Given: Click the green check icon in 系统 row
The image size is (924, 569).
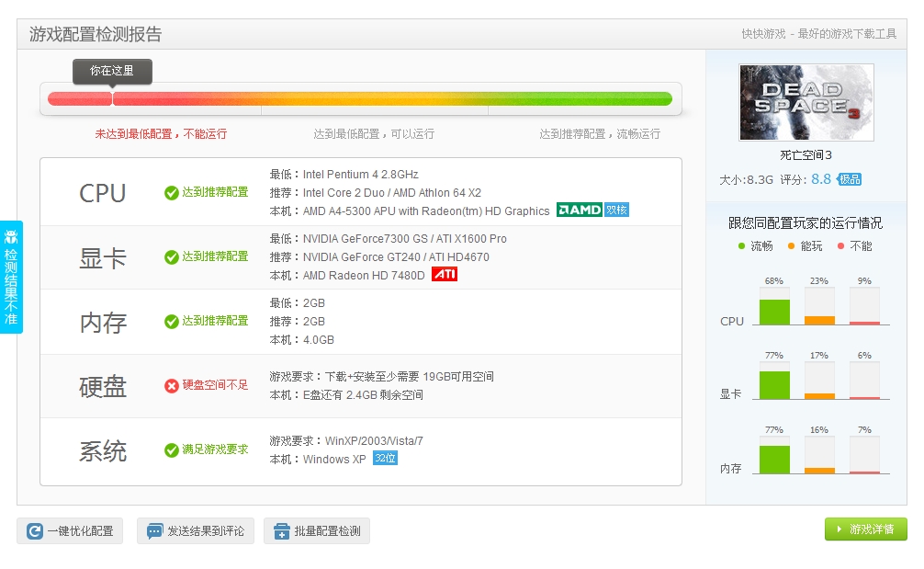Looking at the screenshot, I should [172, 450].
